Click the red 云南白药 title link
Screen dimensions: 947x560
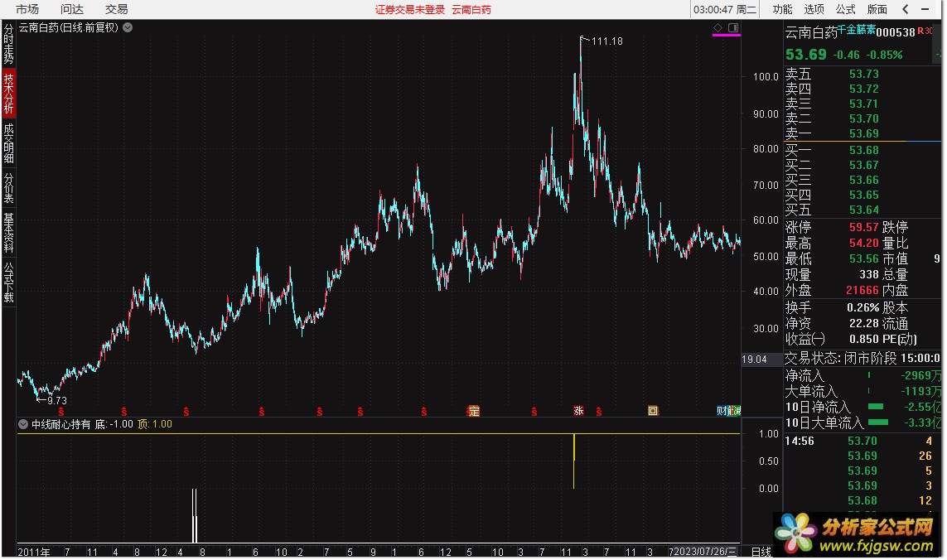pyautogui.click(x=471, y=10)
